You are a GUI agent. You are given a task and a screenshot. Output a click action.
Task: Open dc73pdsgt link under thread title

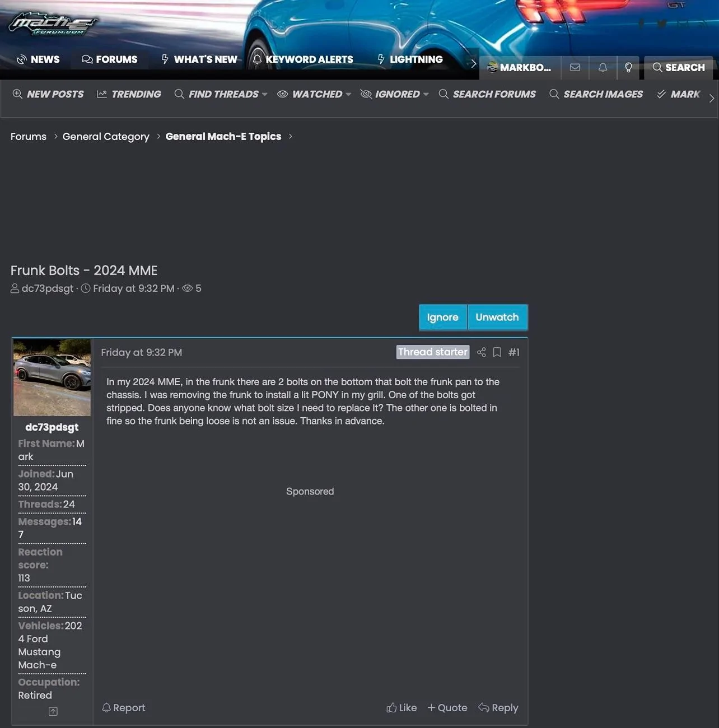(48, 288)
